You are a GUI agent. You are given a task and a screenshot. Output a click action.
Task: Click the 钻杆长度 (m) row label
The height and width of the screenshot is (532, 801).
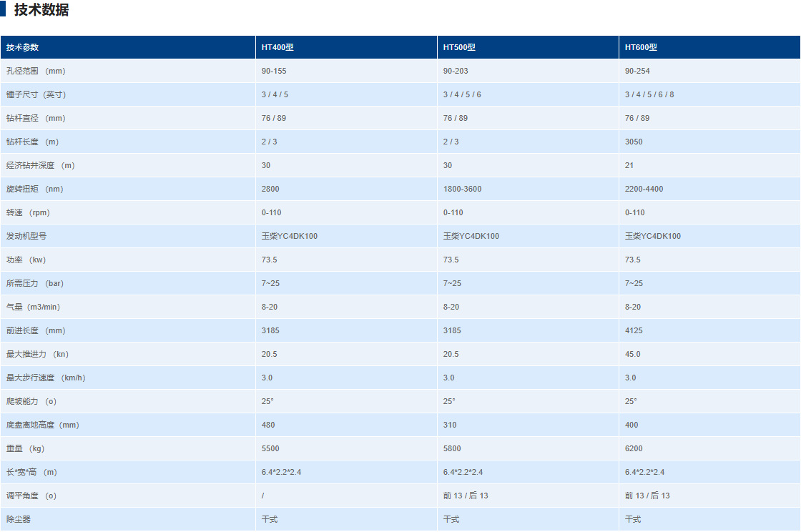point(32,142)
